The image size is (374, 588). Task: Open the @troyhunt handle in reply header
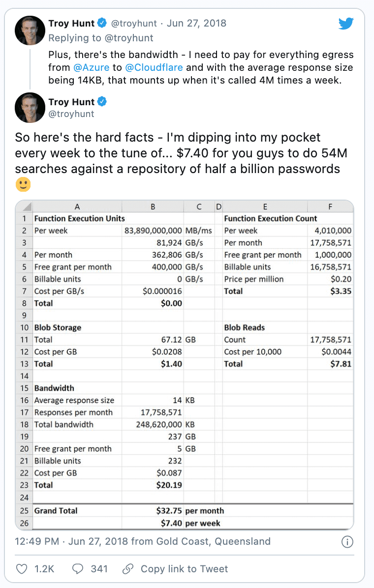click(134, 23)
